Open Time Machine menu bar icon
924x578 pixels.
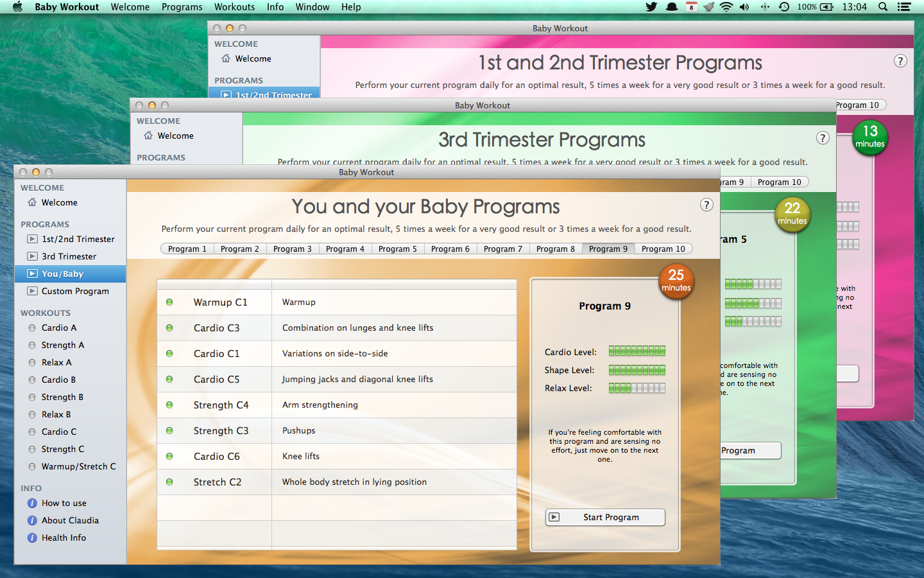(x=784, y=7)
